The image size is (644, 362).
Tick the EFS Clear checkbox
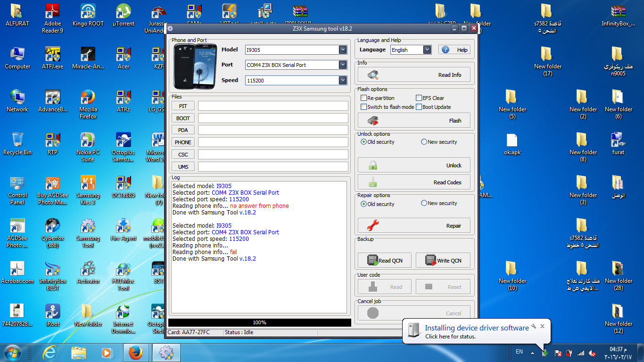click(419, 98)
